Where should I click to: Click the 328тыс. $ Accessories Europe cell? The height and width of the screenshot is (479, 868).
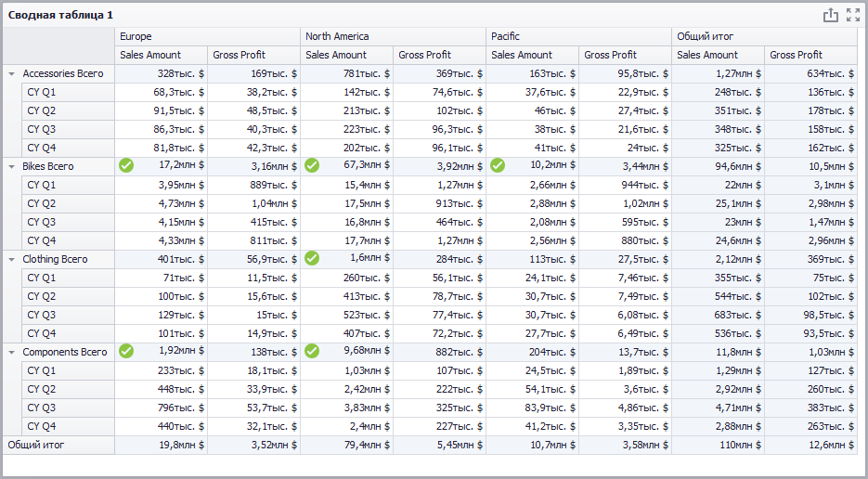click(162, 73)
